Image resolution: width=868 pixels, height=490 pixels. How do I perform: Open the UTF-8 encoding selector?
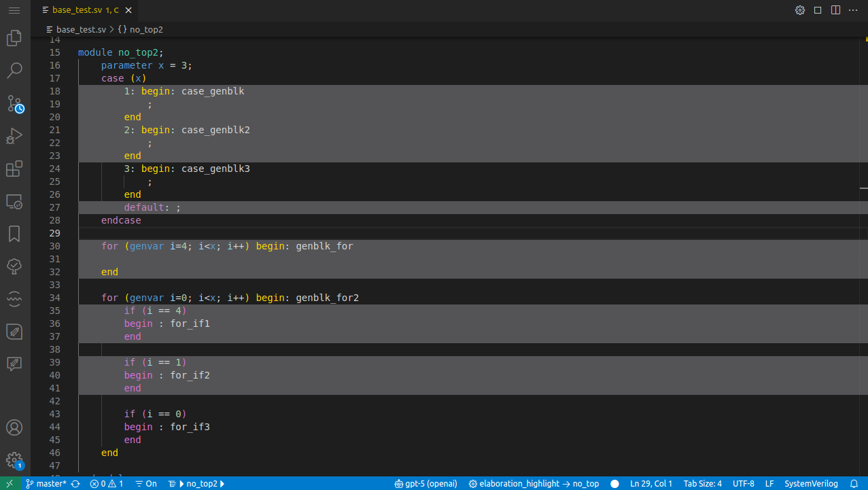coord(743,483)
